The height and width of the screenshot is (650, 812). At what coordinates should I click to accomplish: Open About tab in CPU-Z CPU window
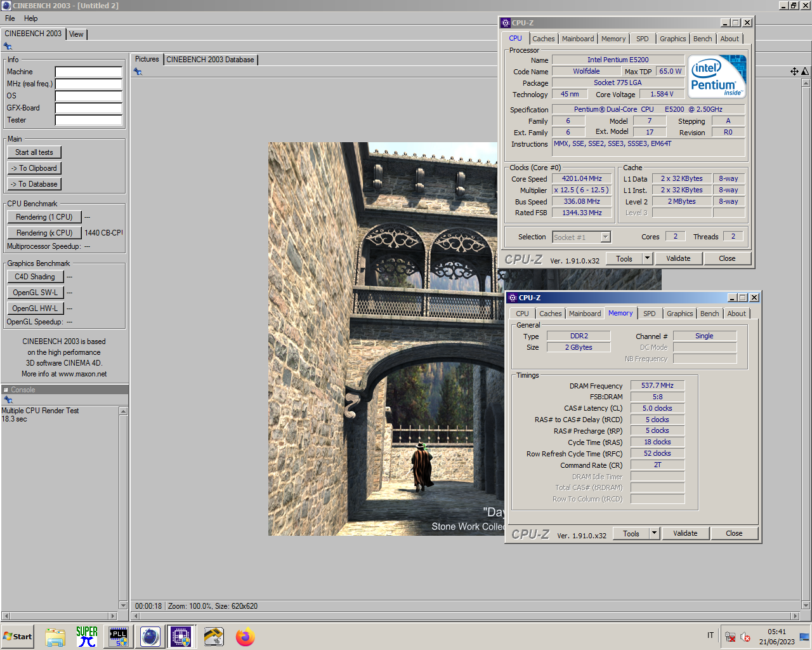730,39
